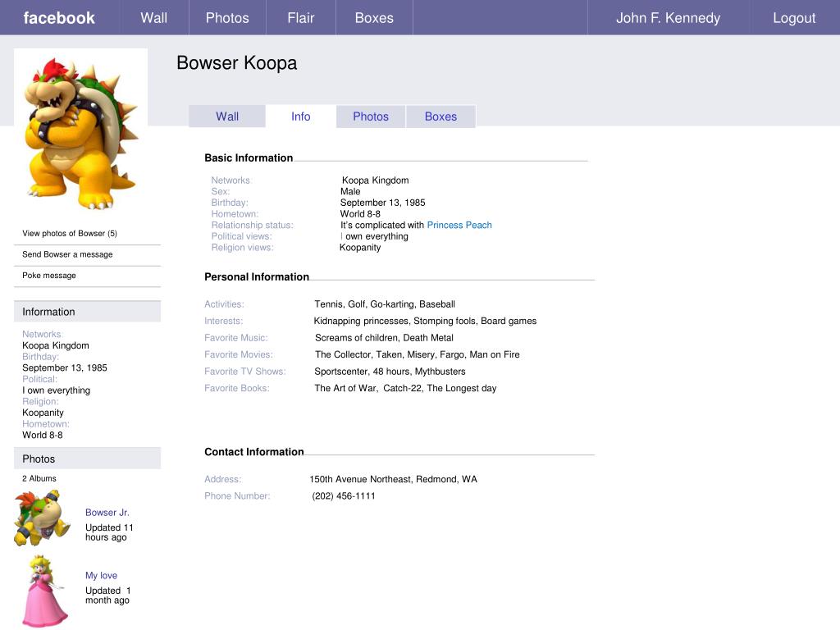Click the Bowser Koopa profile name heading
The width and height of the screenshot is (840, 630).
[x=237, y=62]
